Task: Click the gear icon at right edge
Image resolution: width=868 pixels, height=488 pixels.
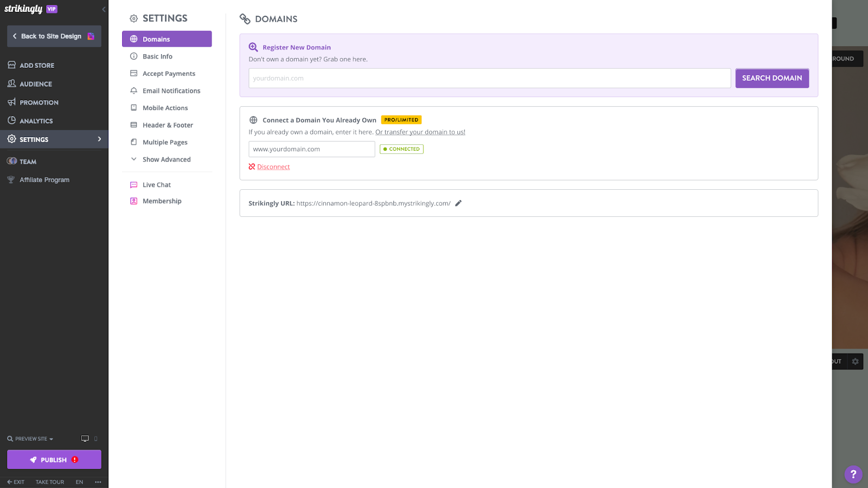Action: (x=856, y=362)
